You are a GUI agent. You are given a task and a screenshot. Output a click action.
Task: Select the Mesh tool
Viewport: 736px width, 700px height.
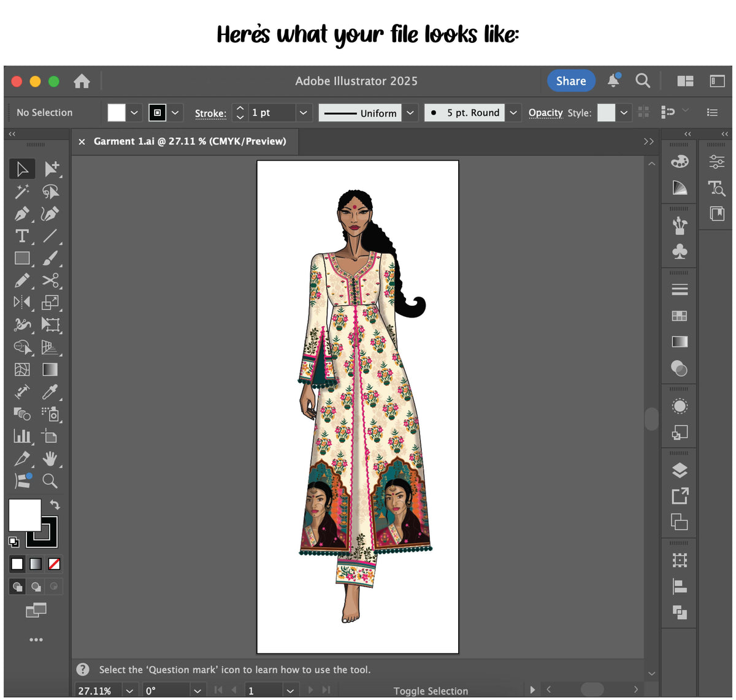(x=22, y=370)
